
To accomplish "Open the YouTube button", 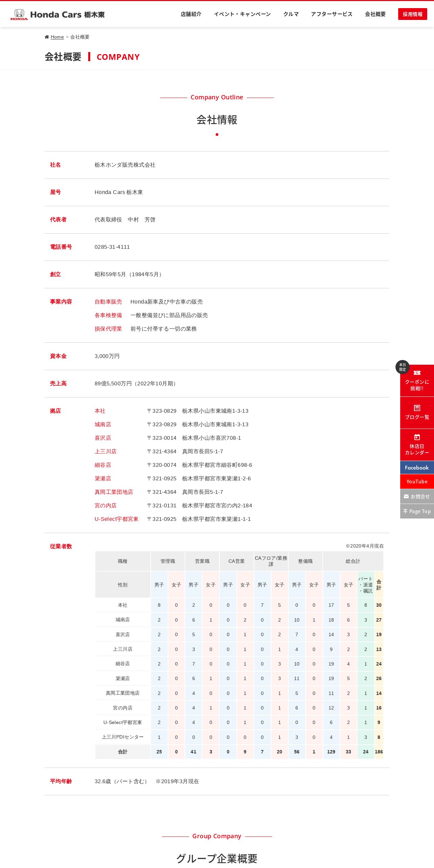I will click(417, 482).
